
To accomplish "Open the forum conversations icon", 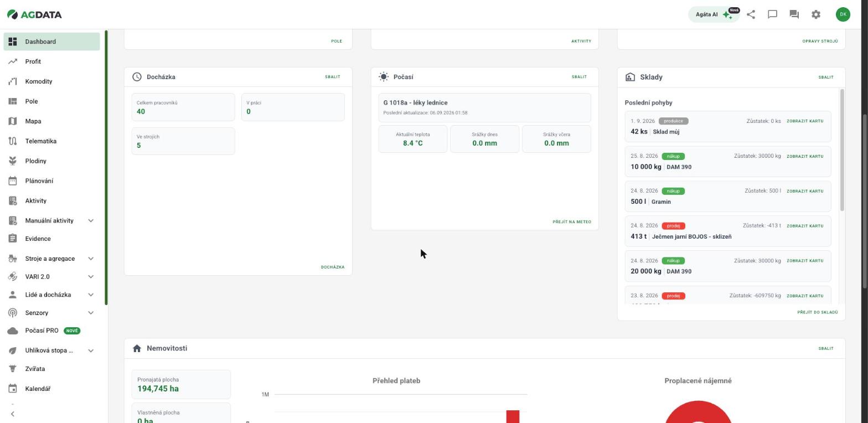I will point(794,15).
